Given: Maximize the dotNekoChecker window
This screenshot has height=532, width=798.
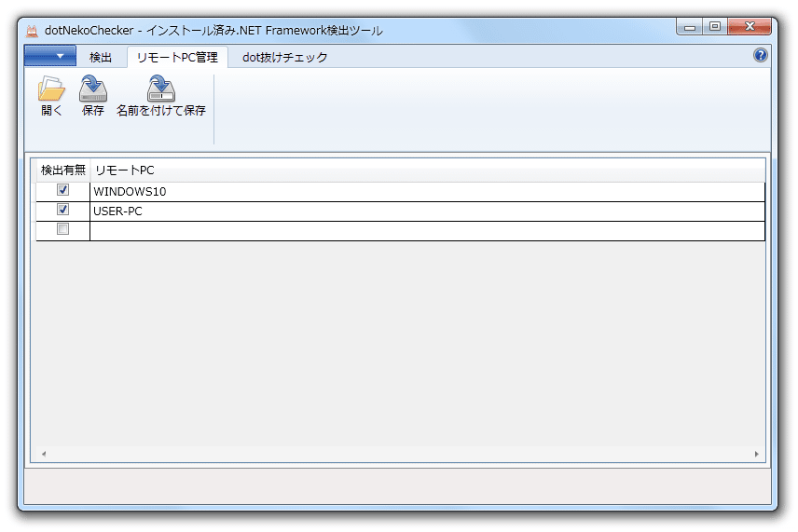Looking at the screenshot, I should 715,26.
